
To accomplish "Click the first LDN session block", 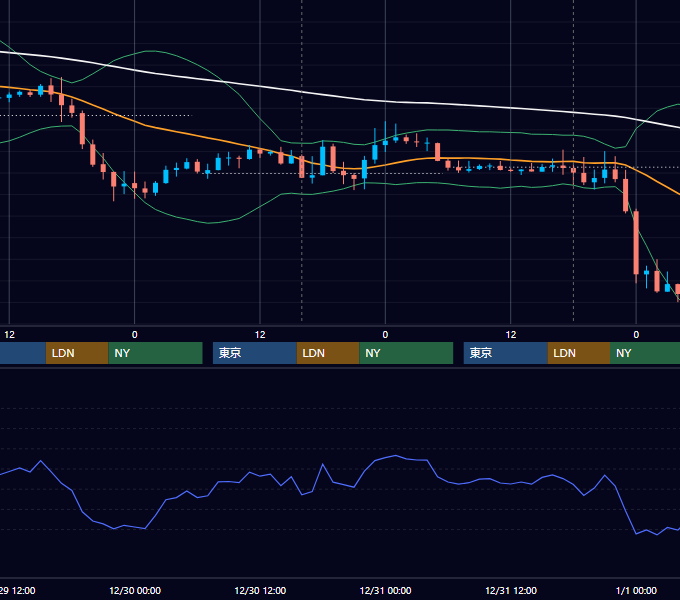I will tap(77, 353).
